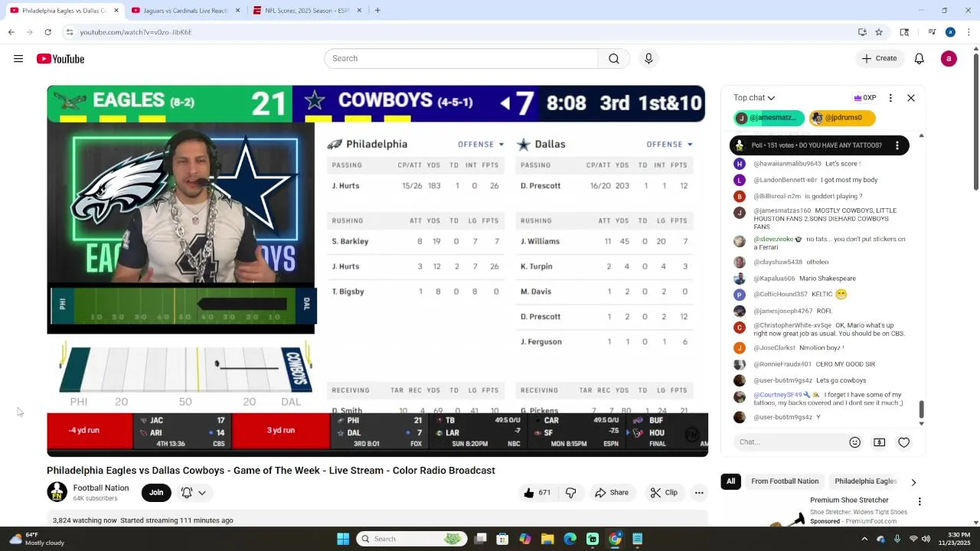The image size is (980, 551).
Task: Click the page vertical scrollbar
Action: click(975, 122)
